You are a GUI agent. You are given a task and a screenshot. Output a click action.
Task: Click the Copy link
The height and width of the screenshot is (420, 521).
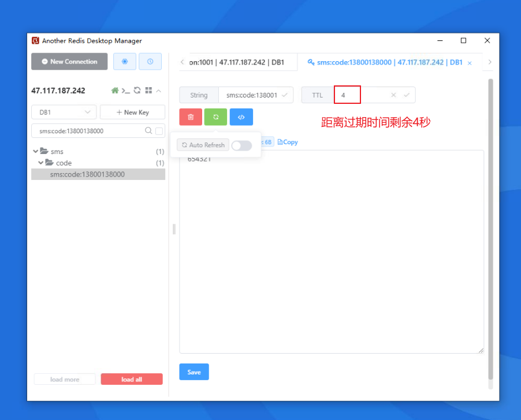(288, 142)
